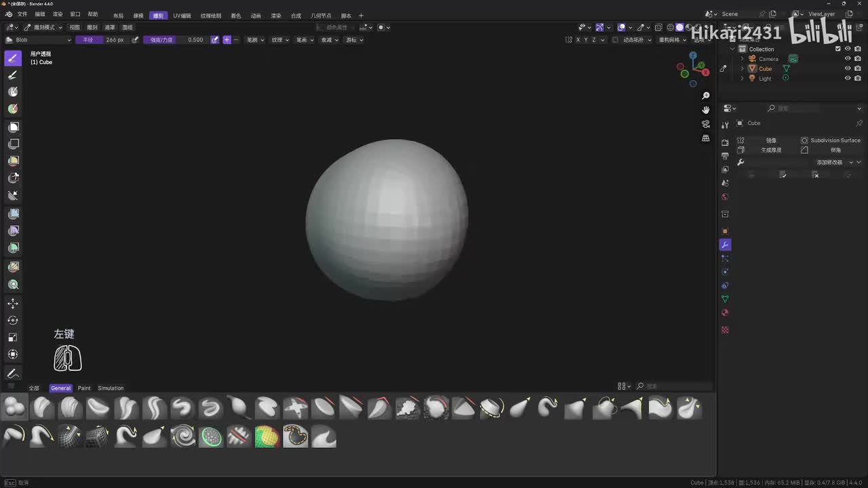Uncheck the Collection exclude checkbox

click(838, 49)
